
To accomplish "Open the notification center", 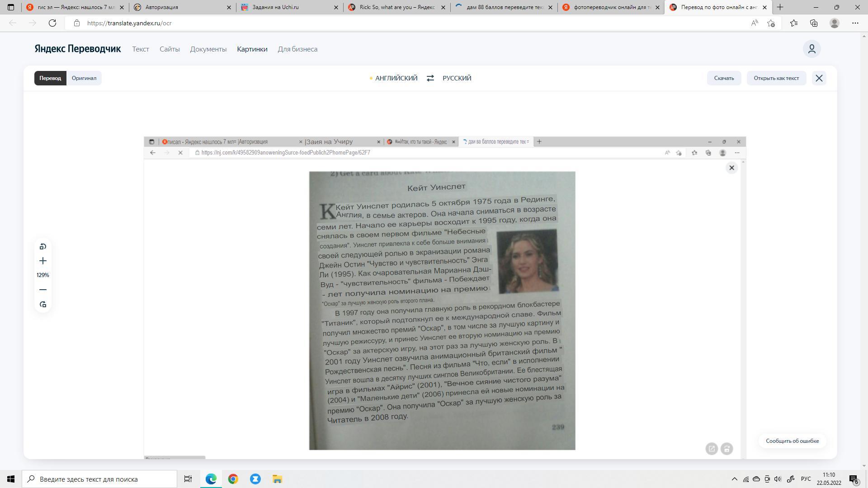I will point(854,479).
